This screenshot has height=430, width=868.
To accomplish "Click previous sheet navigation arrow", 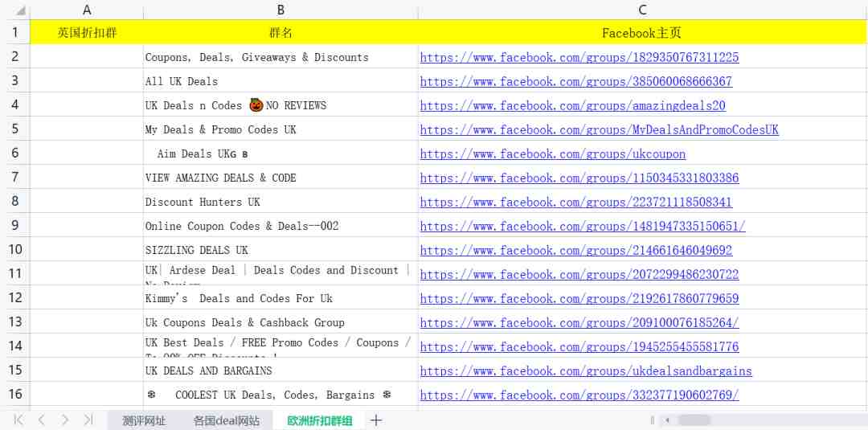I will point(42,420).
